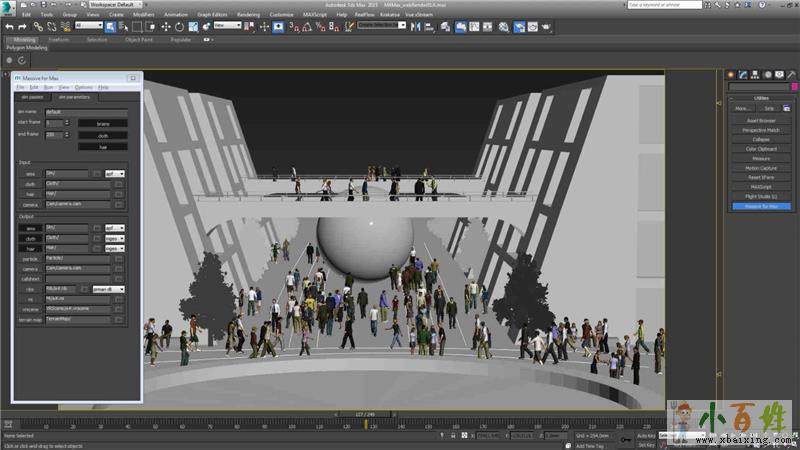The width and height of the screenshot is (800, 450).
Task: Select the Select and Move tool
Action: [x=166, y=27]
